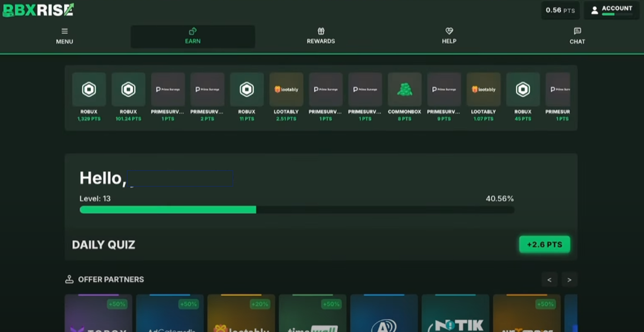Go to the Help tab

(449, 37)
